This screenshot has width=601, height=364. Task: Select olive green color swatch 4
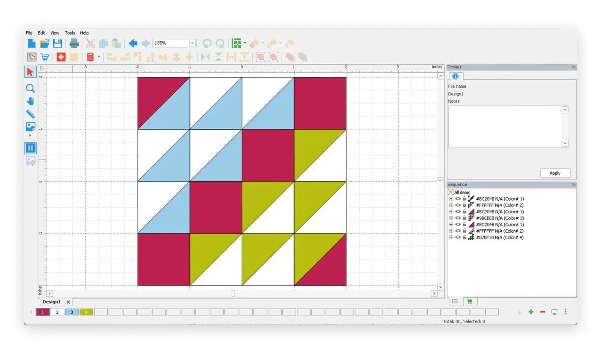point(86,312)
